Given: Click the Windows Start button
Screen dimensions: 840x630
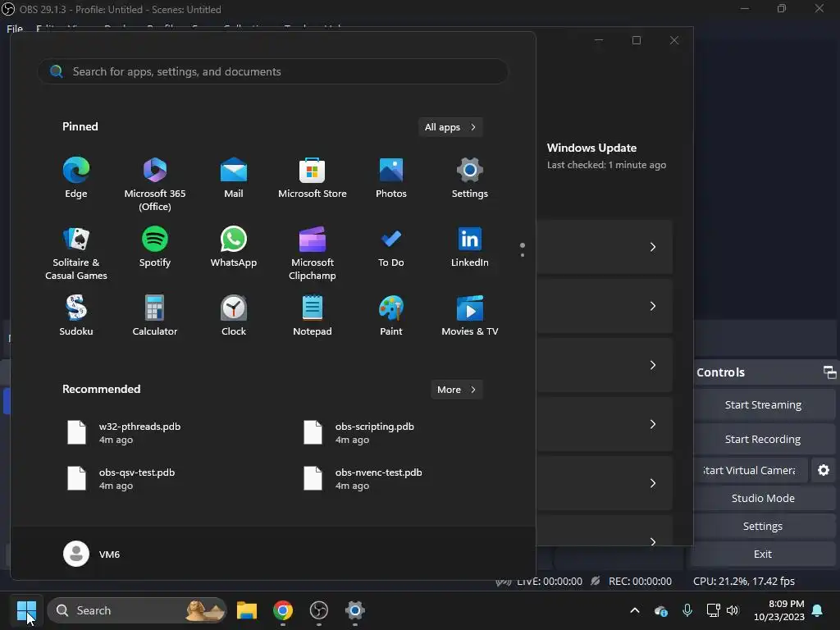Looking at the screenshot, I should (26, 610).
